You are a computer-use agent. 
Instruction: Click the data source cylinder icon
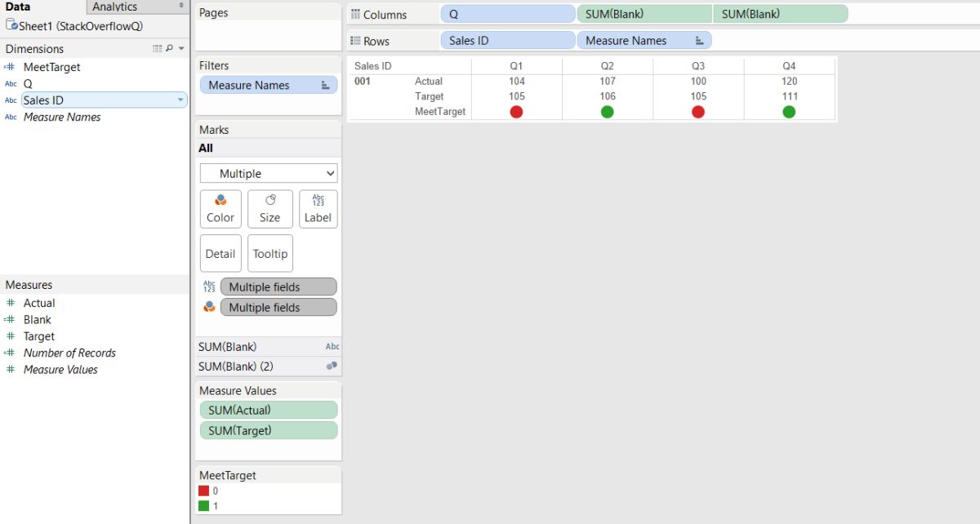pyautogui.click(x=11, y=25)
